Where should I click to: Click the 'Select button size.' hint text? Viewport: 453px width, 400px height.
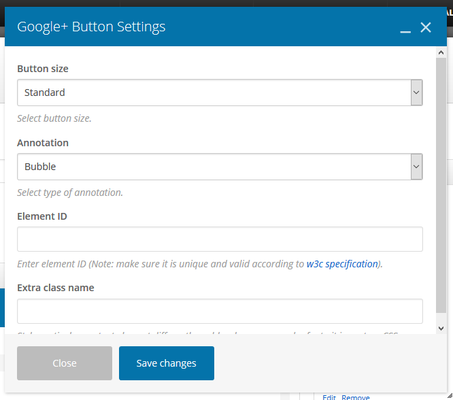54,118
